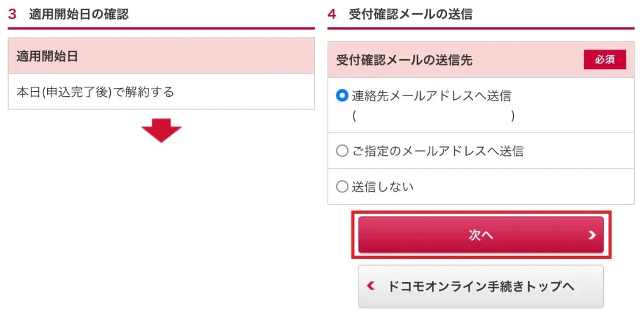Click the red 必須 badge
Image resolution: width=644 pixels, height=318 pixels.
tap(604, 60)
